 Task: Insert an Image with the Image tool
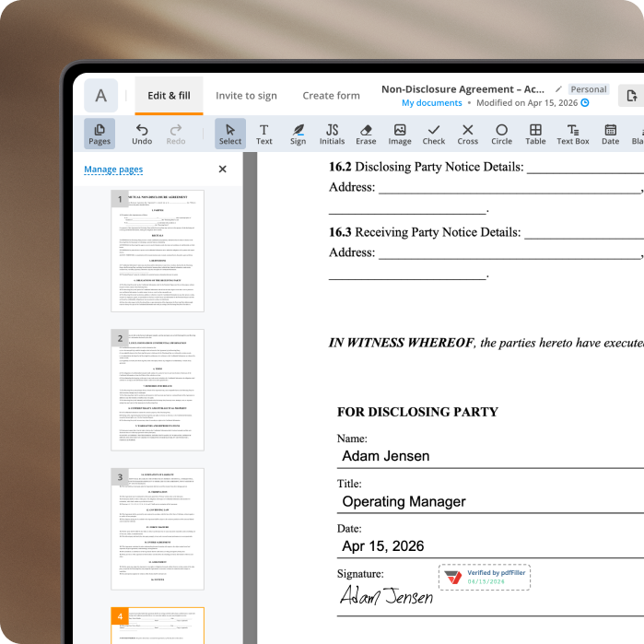pyautogui.click(x=400, y=134)
